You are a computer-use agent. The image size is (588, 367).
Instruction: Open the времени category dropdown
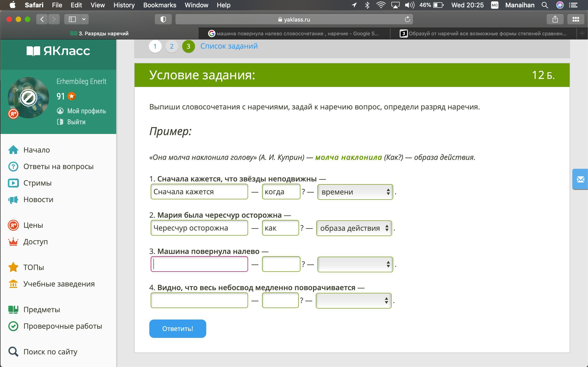(x=355, y=192)
